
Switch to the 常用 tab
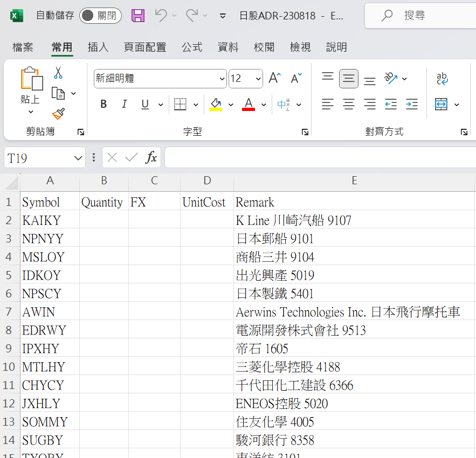[62, 47]
